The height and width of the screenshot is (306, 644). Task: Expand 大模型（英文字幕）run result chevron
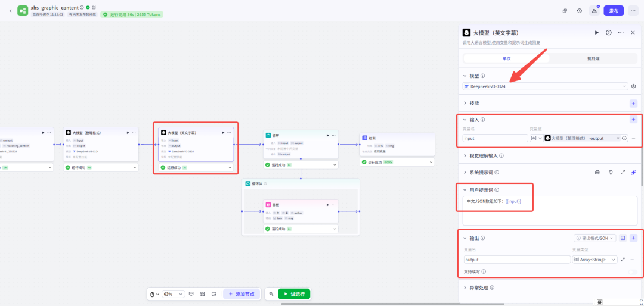[230, 167]
